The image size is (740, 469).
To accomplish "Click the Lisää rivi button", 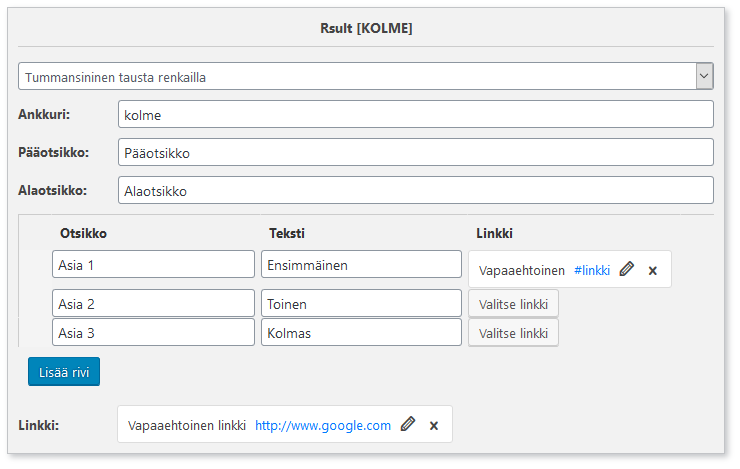I will (64, 372).
